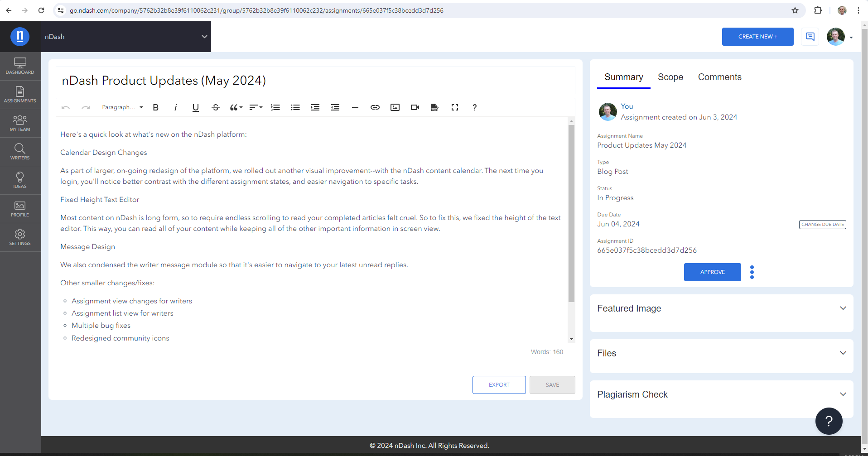Click Change Due Date button

822,224
